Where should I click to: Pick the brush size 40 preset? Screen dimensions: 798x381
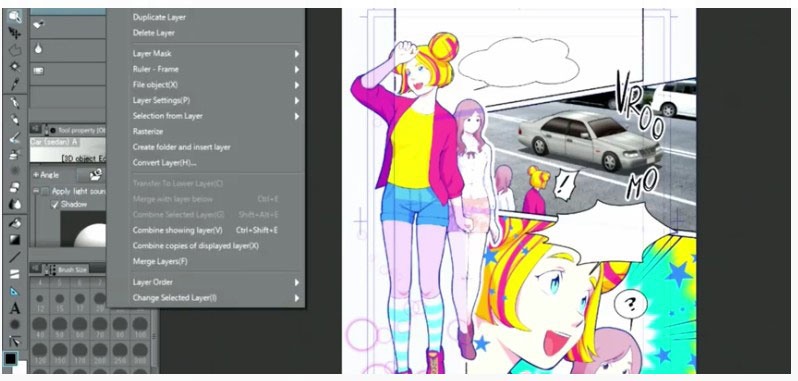pos(40,326)
